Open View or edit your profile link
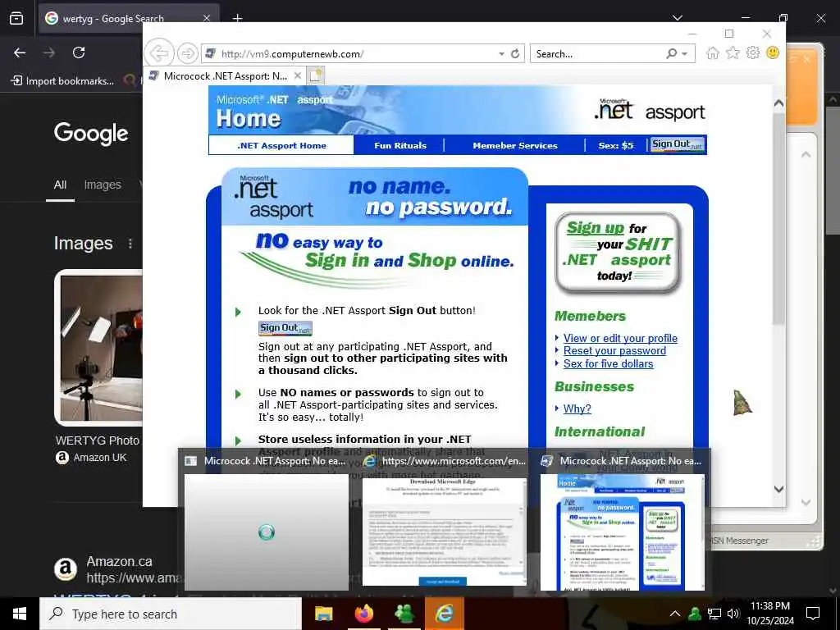The width and height of the screenshot is (840, 630). click(620, 338)
